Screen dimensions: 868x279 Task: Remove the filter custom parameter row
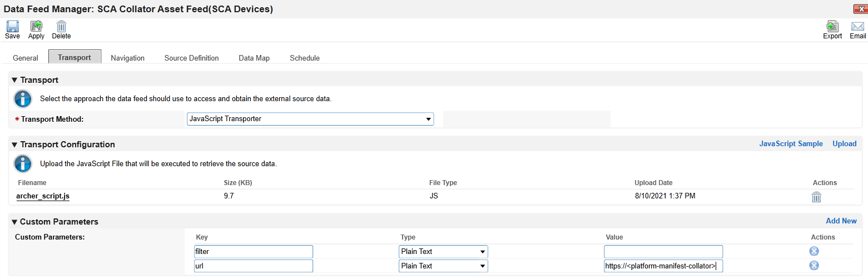(814, 251)
